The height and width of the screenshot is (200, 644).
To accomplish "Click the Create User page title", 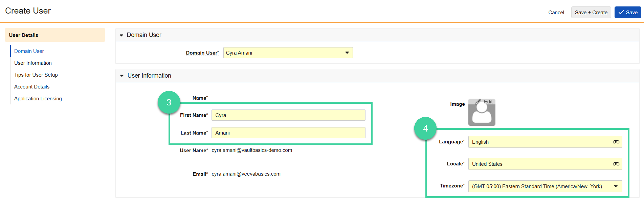I will [28, 11].
